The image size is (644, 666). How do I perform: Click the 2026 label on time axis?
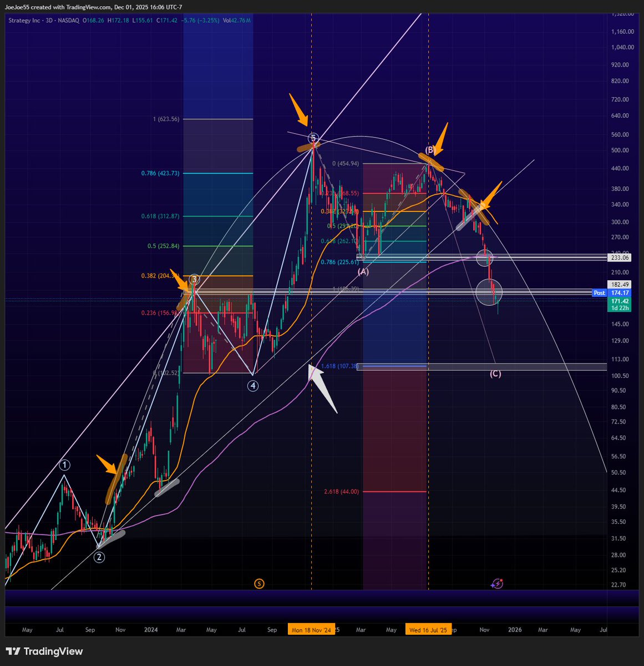pyautogui.click(x=515, y=630)
